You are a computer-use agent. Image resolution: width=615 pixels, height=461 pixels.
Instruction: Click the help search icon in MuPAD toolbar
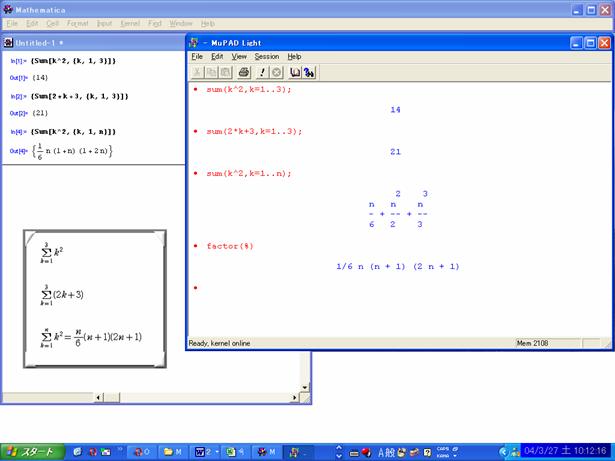click(x=310, y=73)
